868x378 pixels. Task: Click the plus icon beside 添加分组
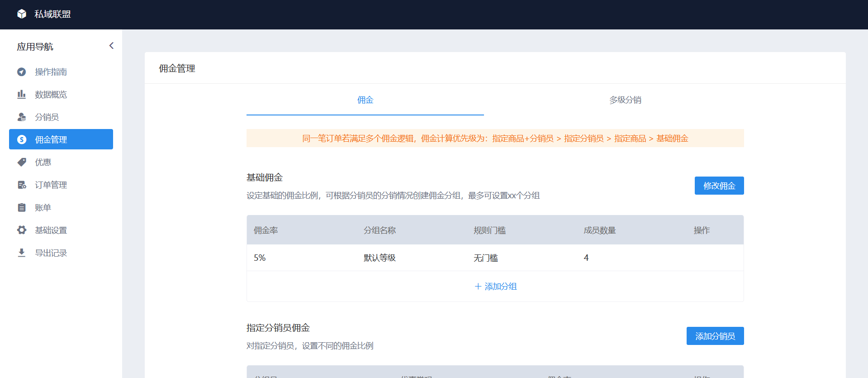point(478,287)
